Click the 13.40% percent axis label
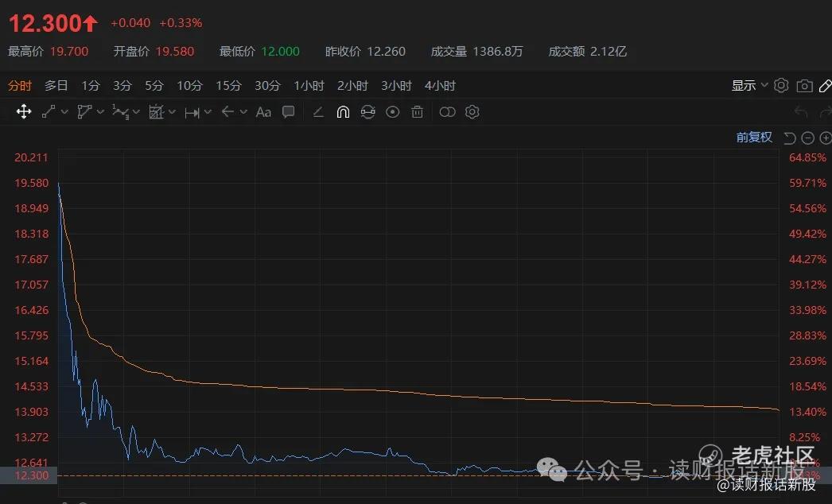832x504 pixels. coord(807,412)
